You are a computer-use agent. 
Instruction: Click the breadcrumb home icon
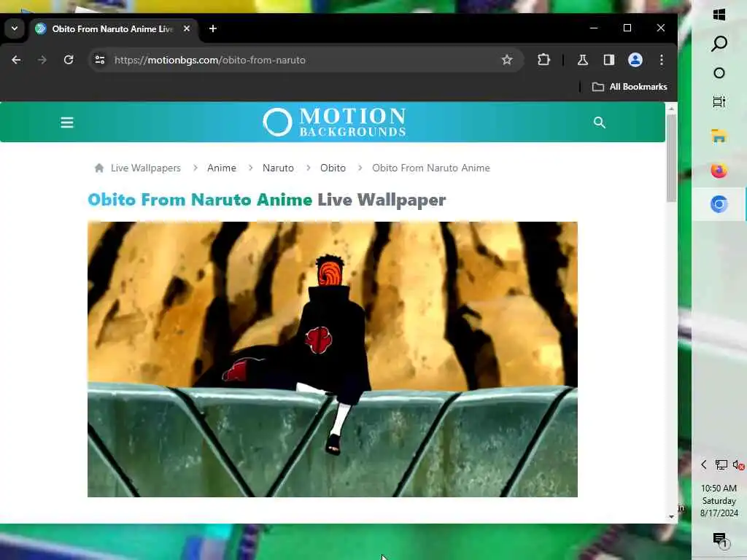(99, 168)
